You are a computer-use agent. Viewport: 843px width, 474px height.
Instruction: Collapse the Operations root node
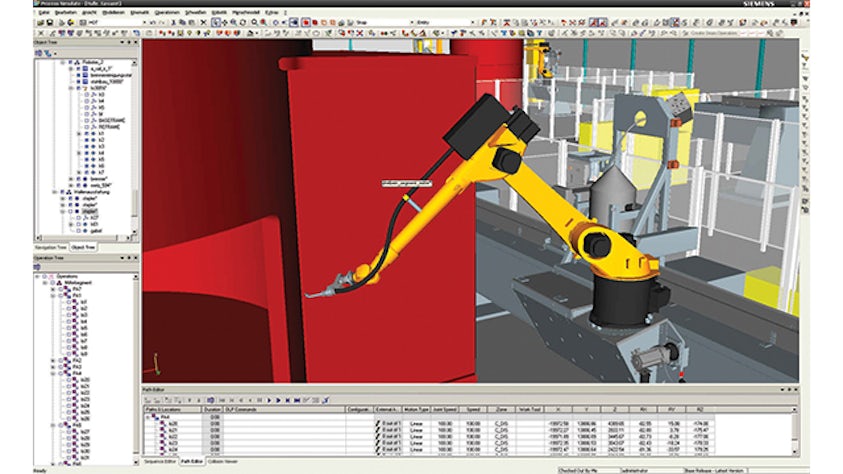click(x=37, y=276)
